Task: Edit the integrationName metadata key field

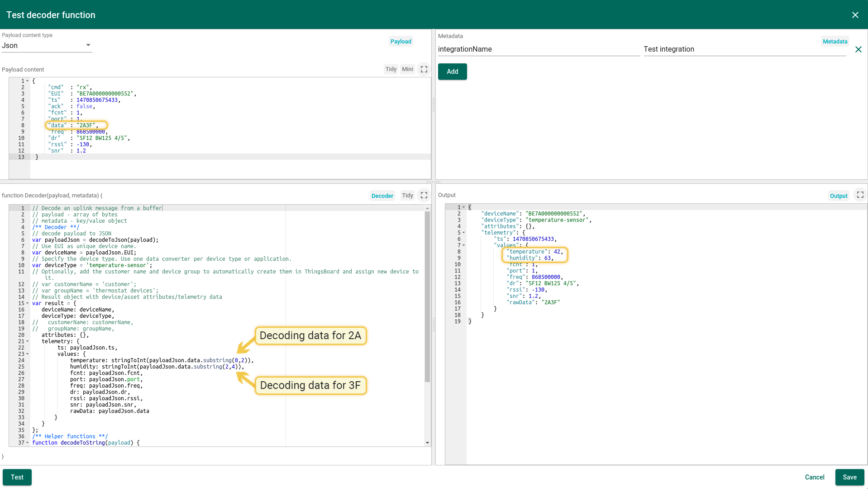Action: pyautogui.click(x=539, y=49)
